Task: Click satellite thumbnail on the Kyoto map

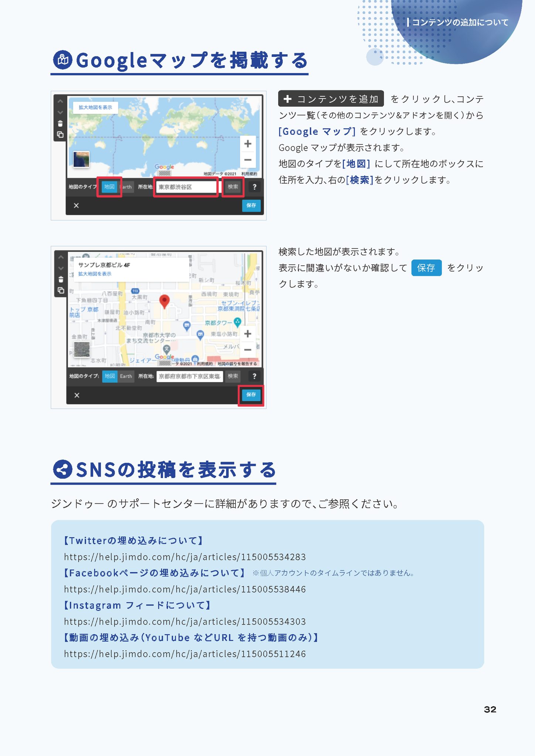Action: [x=82, y=349]
